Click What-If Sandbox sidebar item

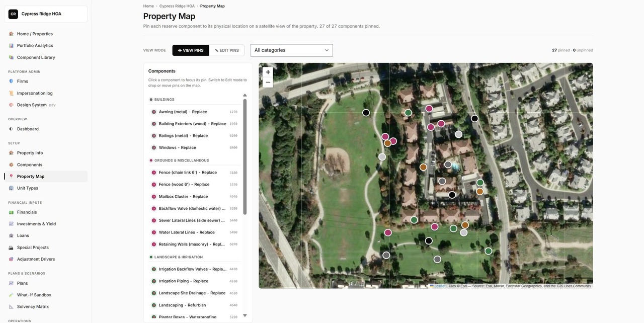[46, 295]
